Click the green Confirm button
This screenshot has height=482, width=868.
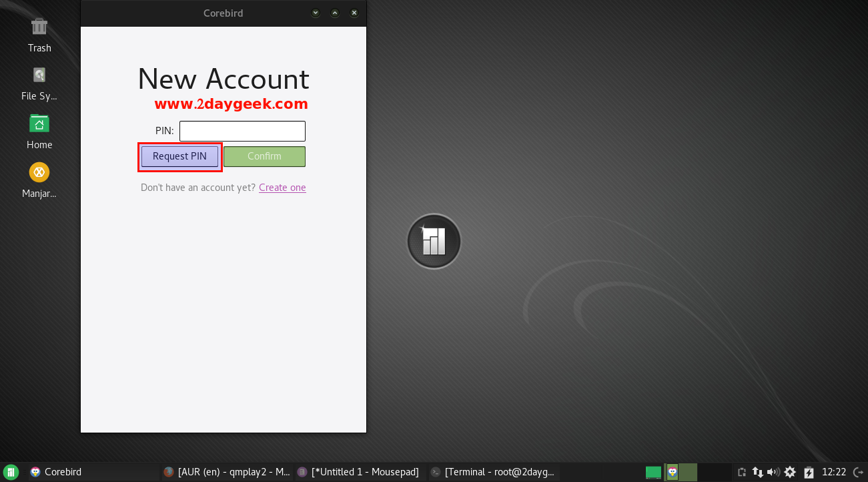click(x=264, y=156)
